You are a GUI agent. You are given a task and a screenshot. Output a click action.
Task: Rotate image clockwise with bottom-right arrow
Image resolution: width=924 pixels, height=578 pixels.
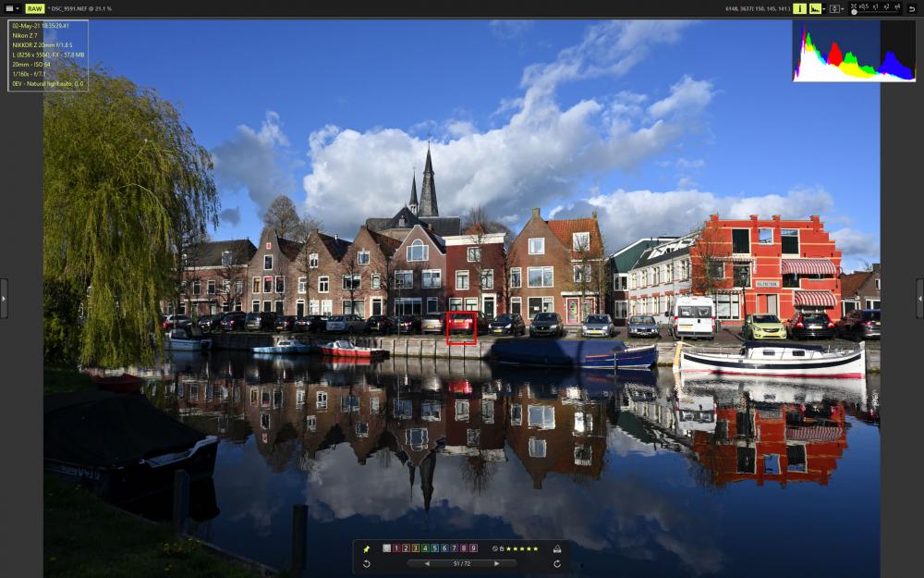point(557,564)
